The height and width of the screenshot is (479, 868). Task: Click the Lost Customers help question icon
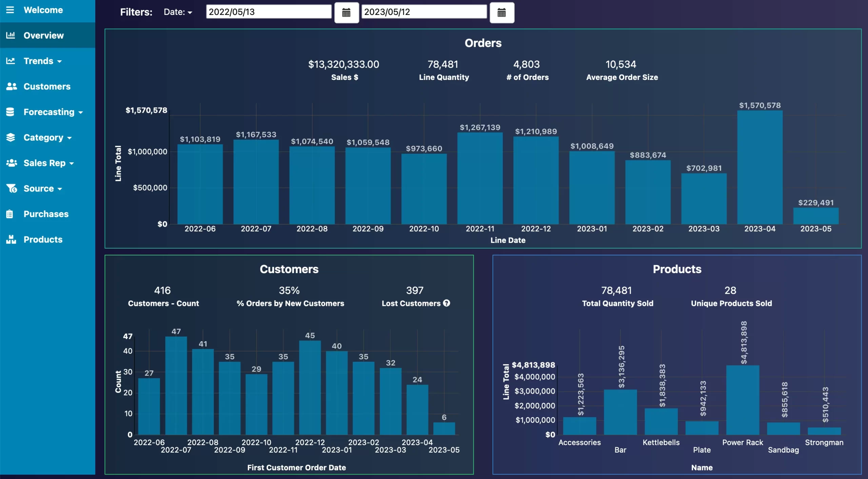coord(447,303)
